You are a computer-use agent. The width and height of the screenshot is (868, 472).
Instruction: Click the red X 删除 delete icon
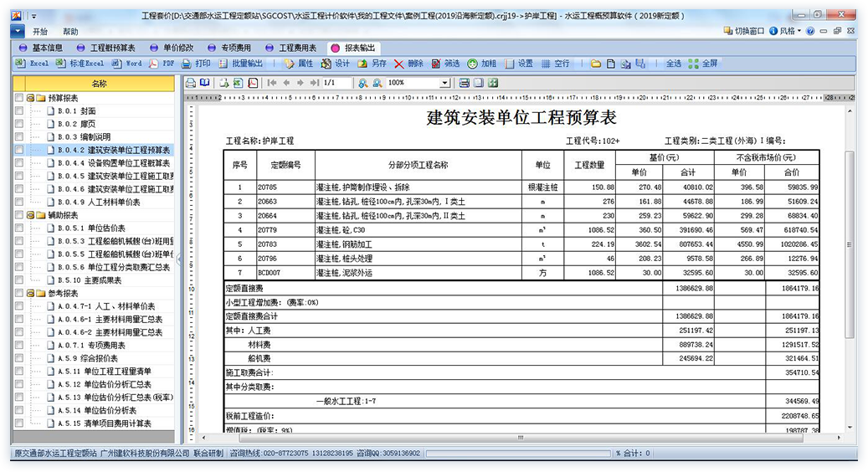[x=398, y=64]
